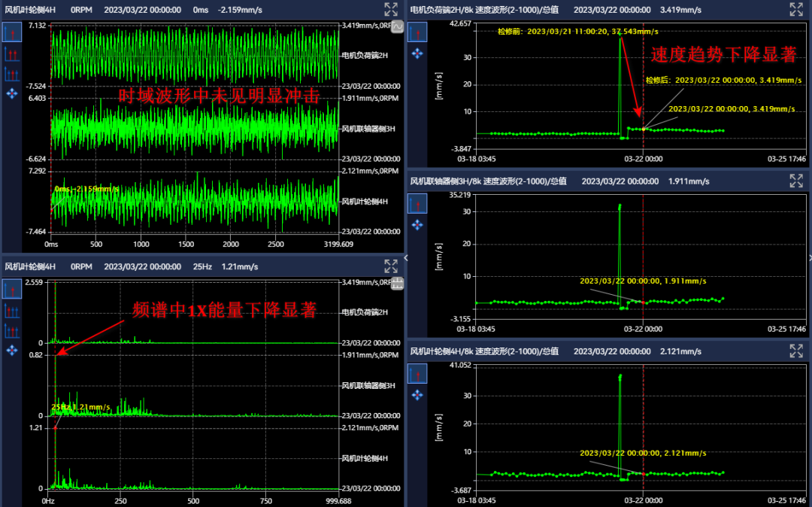
Task: Maximize the 风机叶轮侧4H trend chart
Action: [796, 351]
